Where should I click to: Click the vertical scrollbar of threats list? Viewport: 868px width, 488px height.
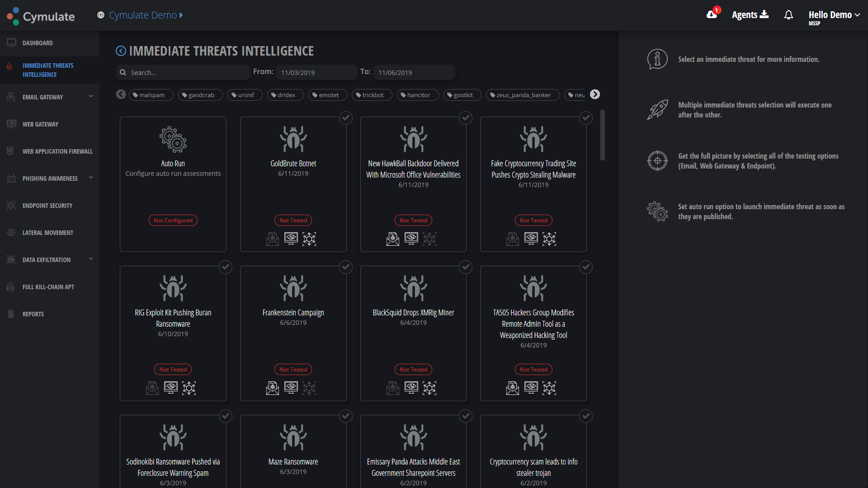click(x=602, y=135)
